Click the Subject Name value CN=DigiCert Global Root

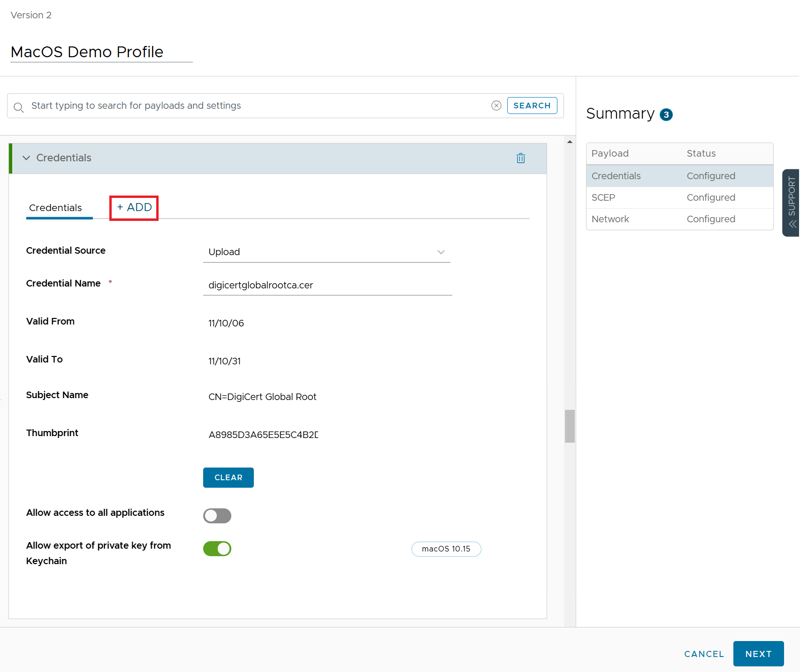tap(262, 397)
